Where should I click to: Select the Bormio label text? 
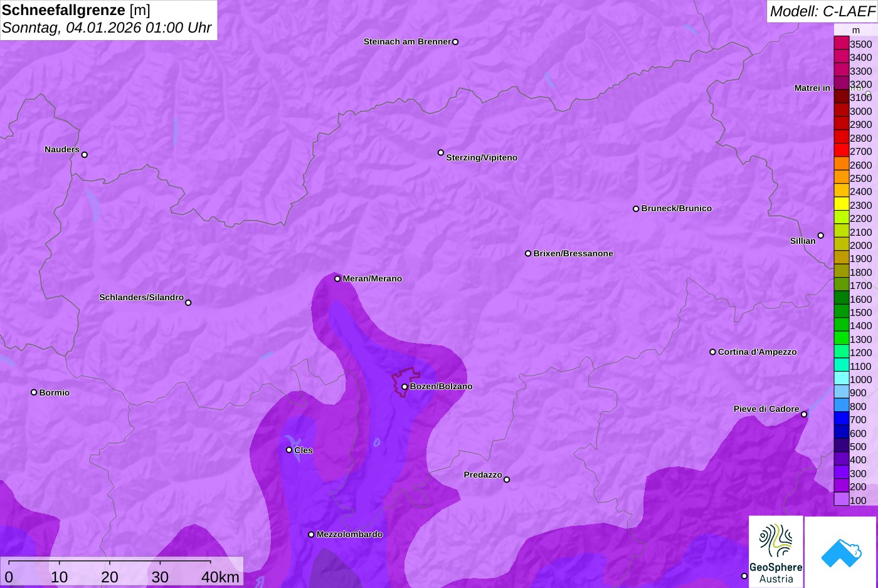55,393
